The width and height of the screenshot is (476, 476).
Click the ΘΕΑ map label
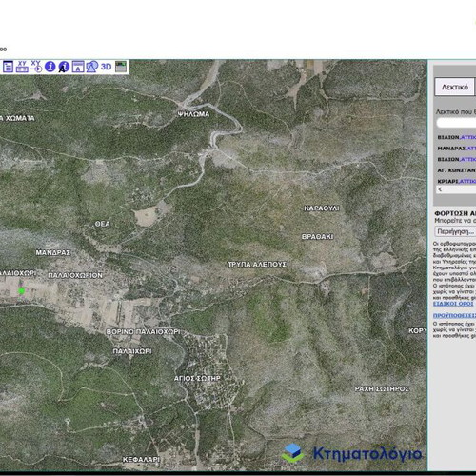(x=103, y=224)
